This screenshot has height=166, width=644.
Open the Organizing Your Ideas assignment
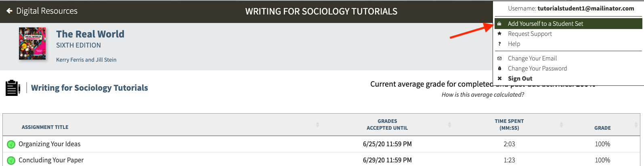[x=49, y=144]
